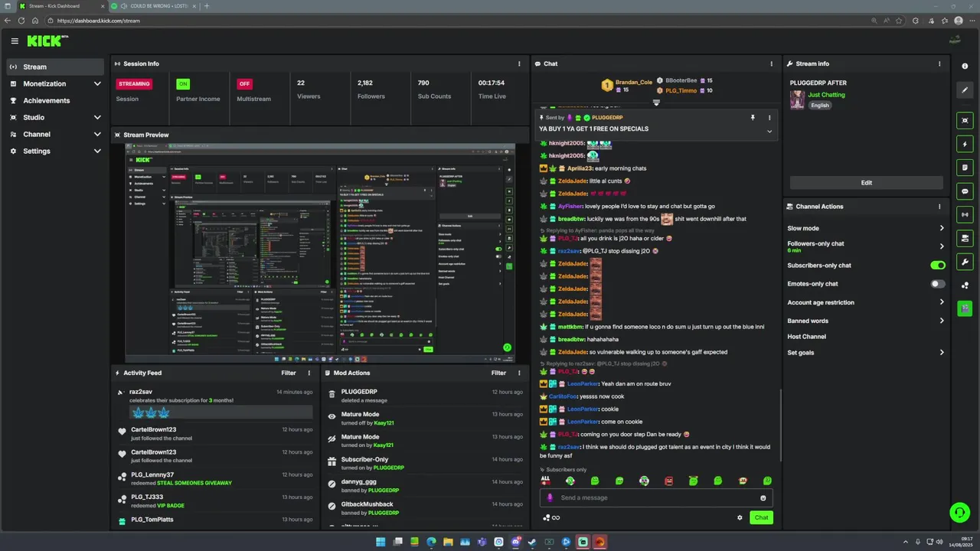
Task: Open Session Info three-dot options
Action: (519, 64)
